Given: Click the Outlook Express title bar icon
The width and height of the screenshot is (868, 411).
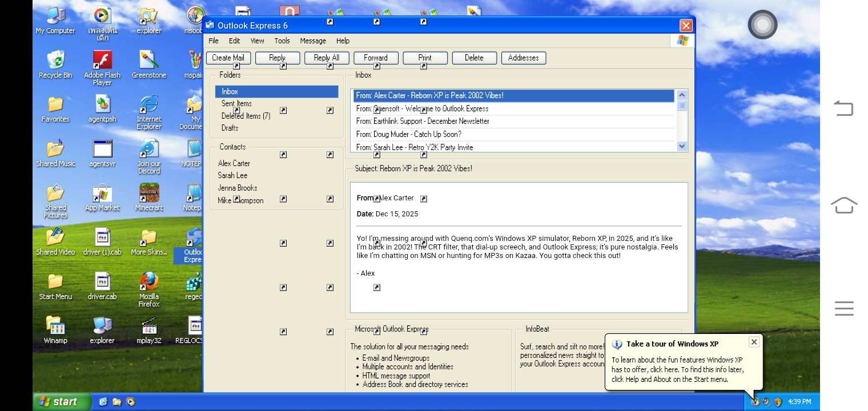Looking at the screenshot, I should coord(210,25).
